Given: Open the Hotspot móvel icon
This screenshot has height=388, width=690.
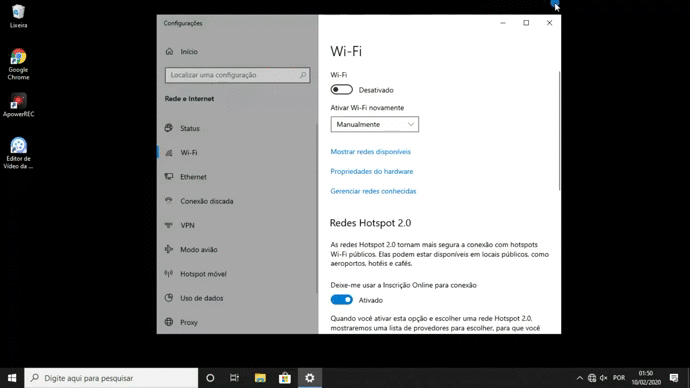Looking at the screenshot, I should tap(169, 273).
